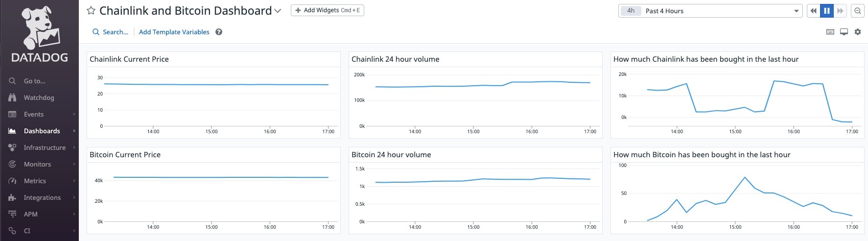Viewport: 868px width, 241px height.
Task: Open Go to... quick navigation
Action: (34, 81)
